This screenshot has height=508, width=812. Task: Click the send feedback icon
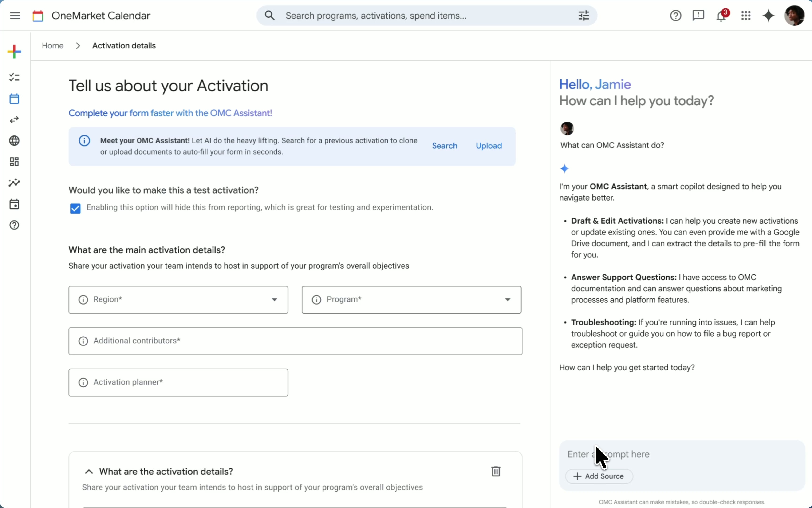[698, 16]
